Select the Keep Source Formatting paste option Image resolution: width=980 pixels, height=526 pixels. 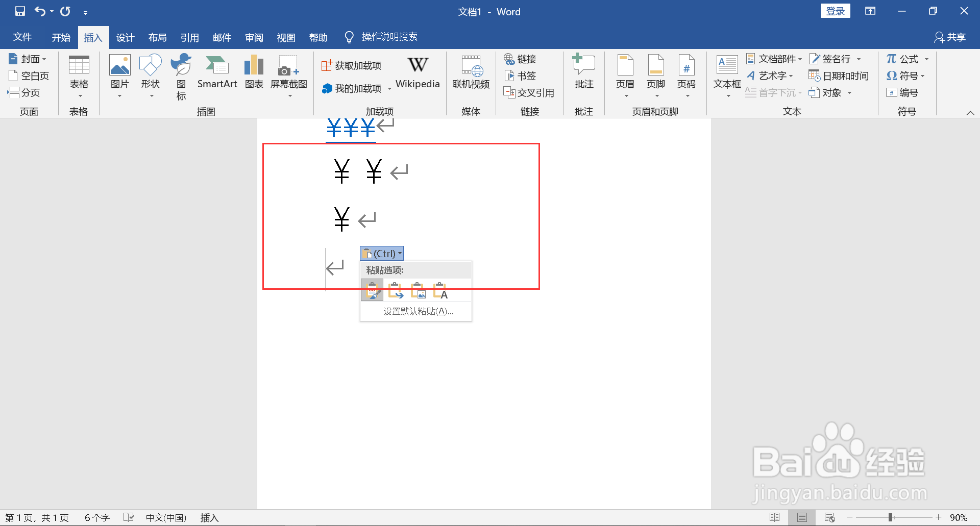tap(372, 290)
